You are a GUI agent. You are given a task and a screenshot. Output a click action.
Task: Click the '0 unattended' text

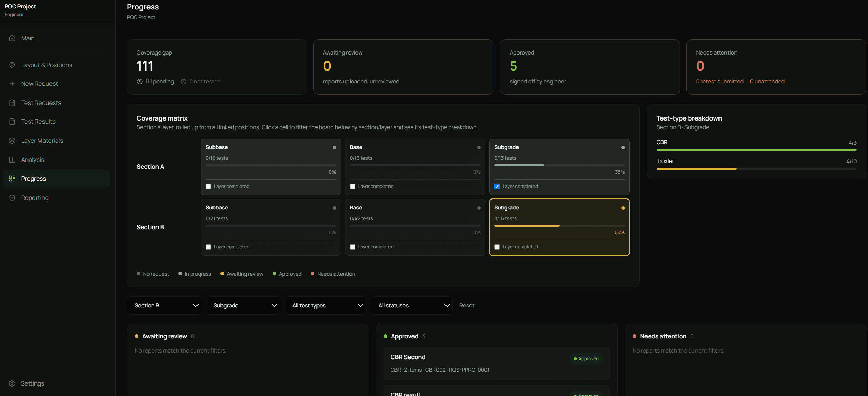(x=767, y=82)
